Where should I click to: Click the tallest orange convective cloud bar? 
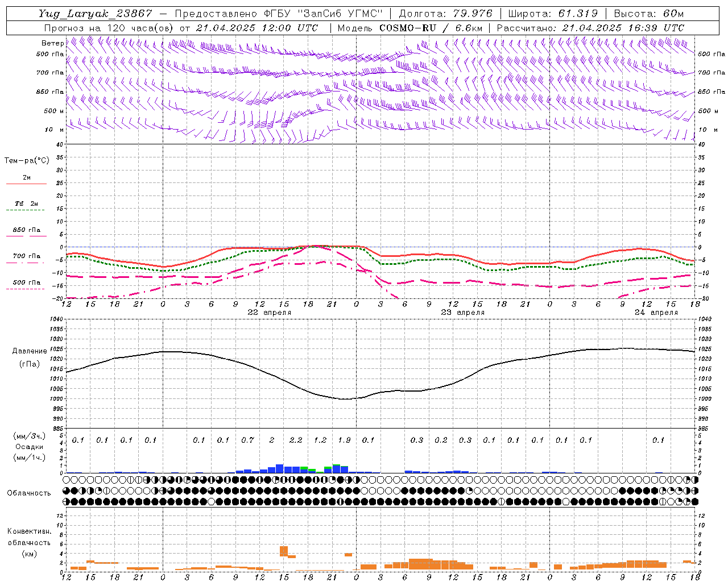(x=284, y=551)
